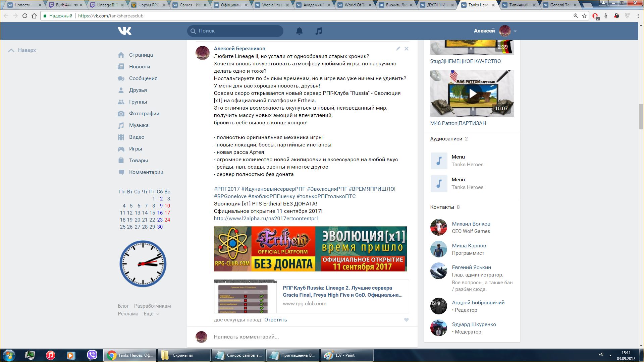Open Новости in the left sidebar

point(140,67)
